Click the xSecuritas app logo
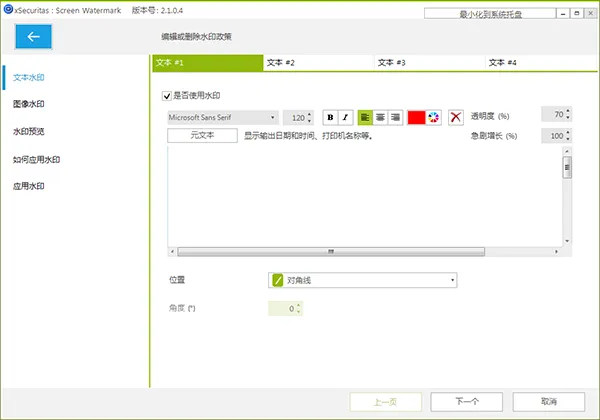This screenshot has height=420, width=600. coord(8,9)
